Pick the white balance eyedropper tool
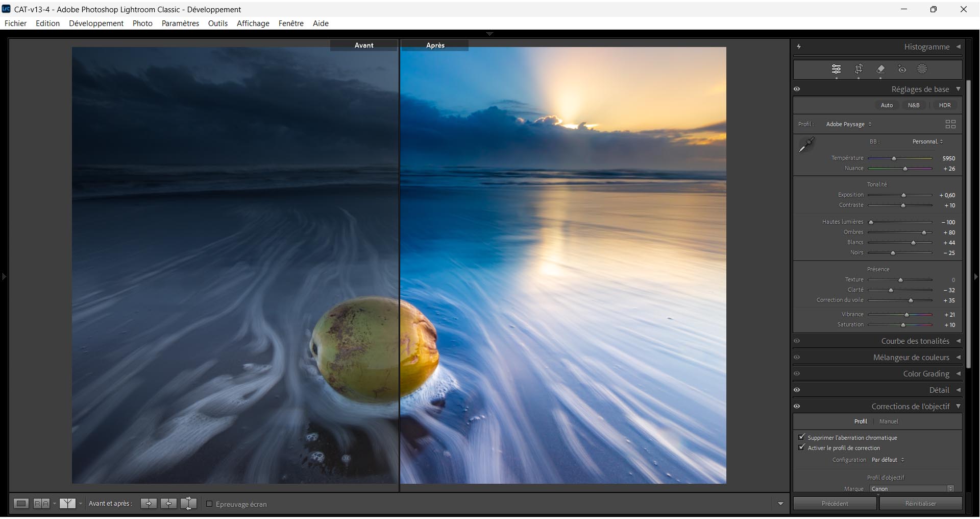Image resolution: width=980 pixels, height=519 pixels. [x=806, y=145]
